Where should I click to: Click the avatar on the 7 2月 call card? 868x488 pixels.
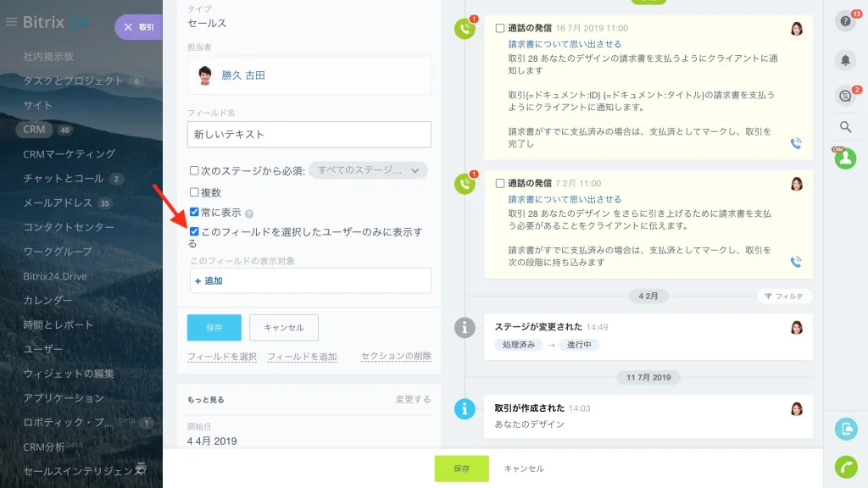click(797, 184)
